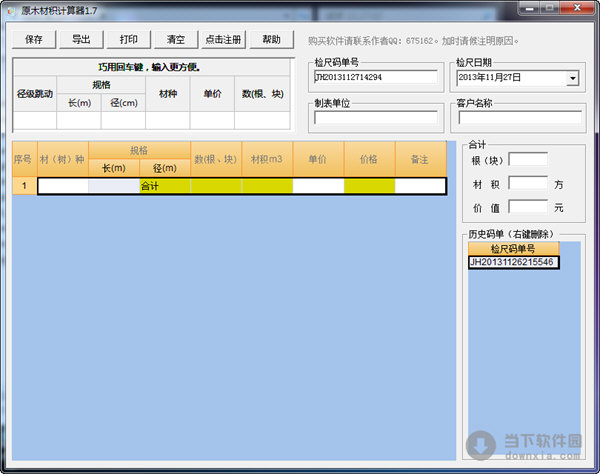Click the 清空 (Clear) button
This screenshot has width=600, height=474.
coord(175,39)
